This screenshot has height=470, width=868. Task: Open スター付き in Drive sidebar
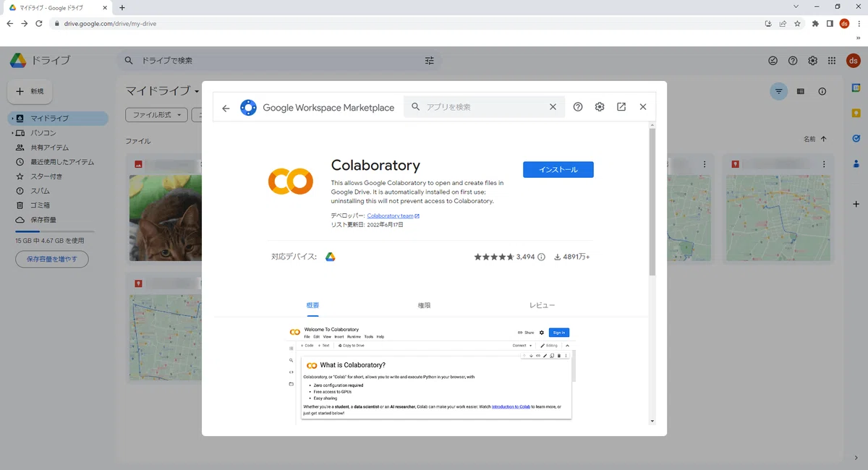pos(46,176)
